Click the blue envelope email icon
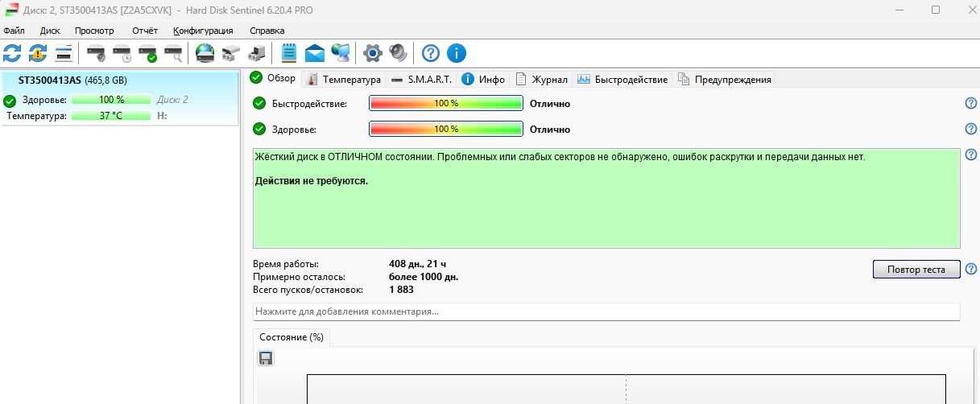Viewport: 980px width, 404px height. point(315,53)
